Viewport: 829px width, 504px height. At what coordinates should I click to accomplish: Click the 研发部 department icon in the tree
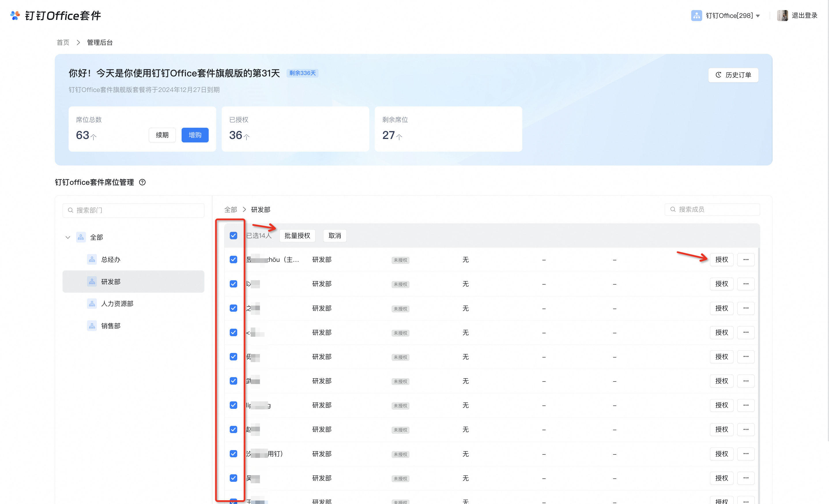(x=92, y=282)
